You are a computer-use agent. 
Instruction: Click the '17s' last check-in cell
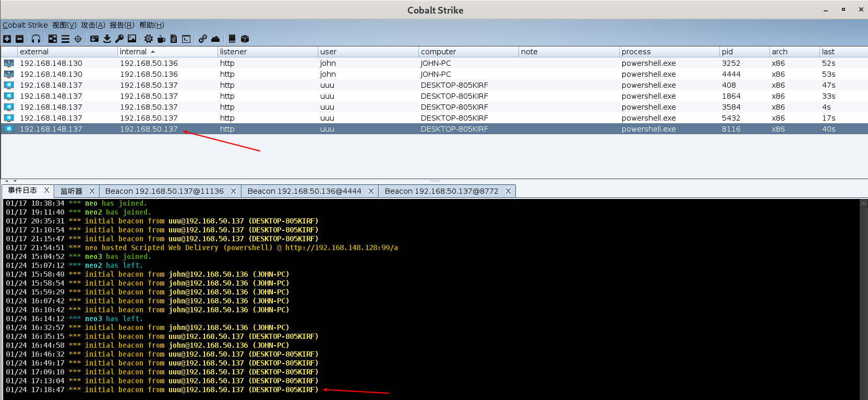(828, 118)
